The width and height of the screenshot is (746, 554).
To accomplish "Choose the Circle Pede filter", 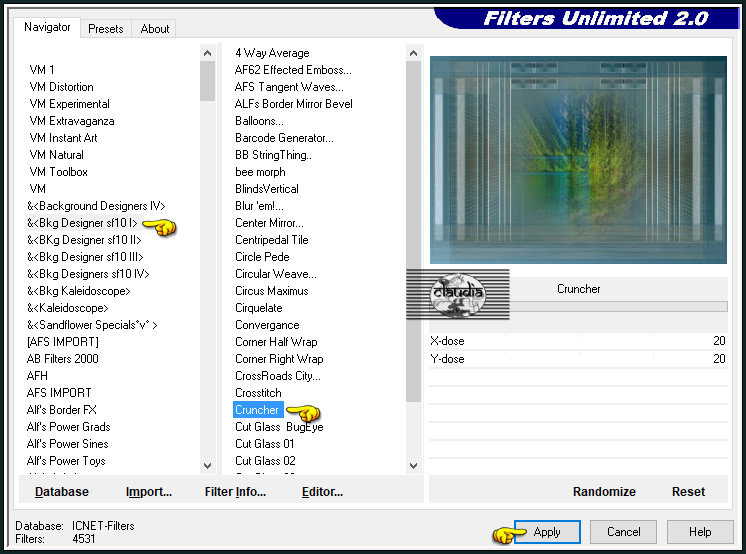I will pos(262,257).
